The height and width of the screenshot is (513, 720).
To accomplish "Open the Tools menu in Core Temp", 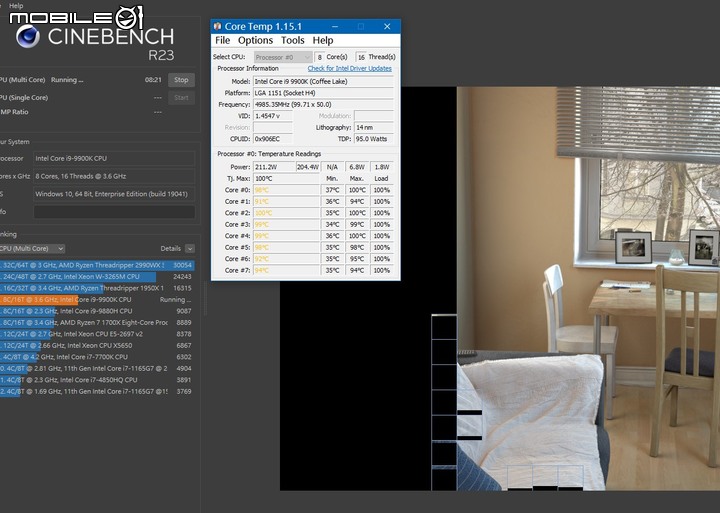I will pyautogui.click(x=292, y=40).
